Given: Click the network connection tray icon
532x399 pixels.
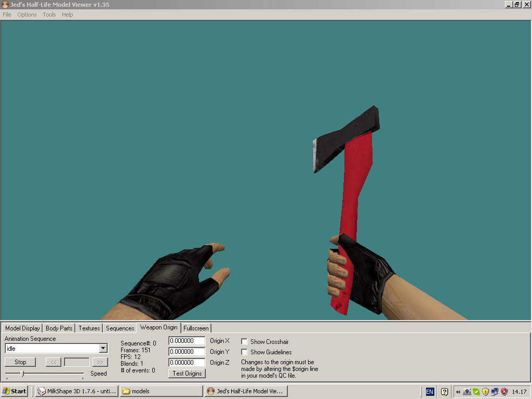Looking at the screenshot, I should click(495, 392).
